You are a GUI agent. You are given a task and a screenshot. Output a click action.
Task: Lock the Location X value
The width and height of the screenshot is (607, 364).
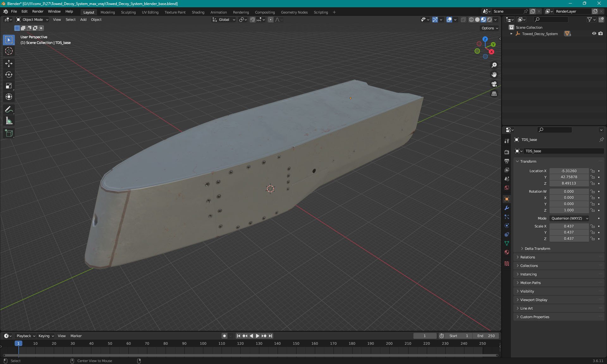pyautogui.click(x=593, y=171)
